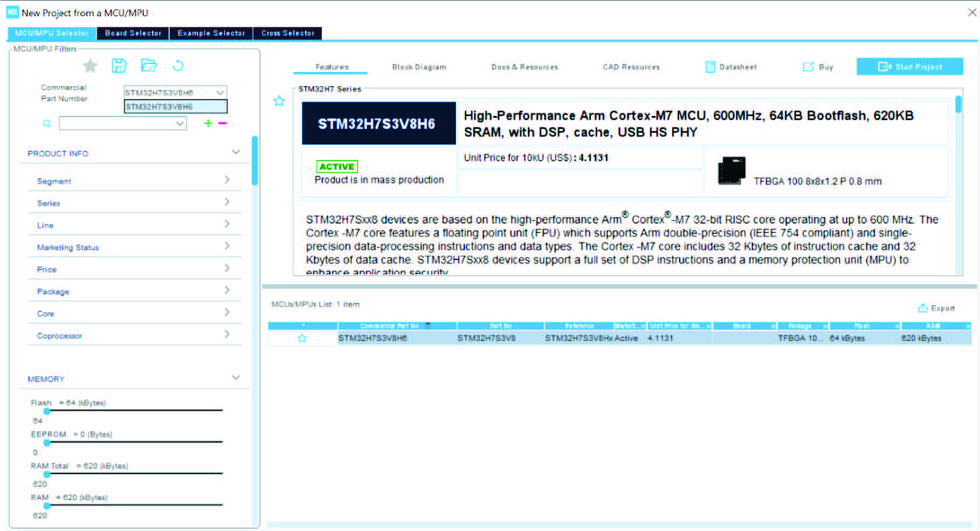The height and width of the screenshot is (531, 980).
Task: Close the New Project window
Action: 971,12
